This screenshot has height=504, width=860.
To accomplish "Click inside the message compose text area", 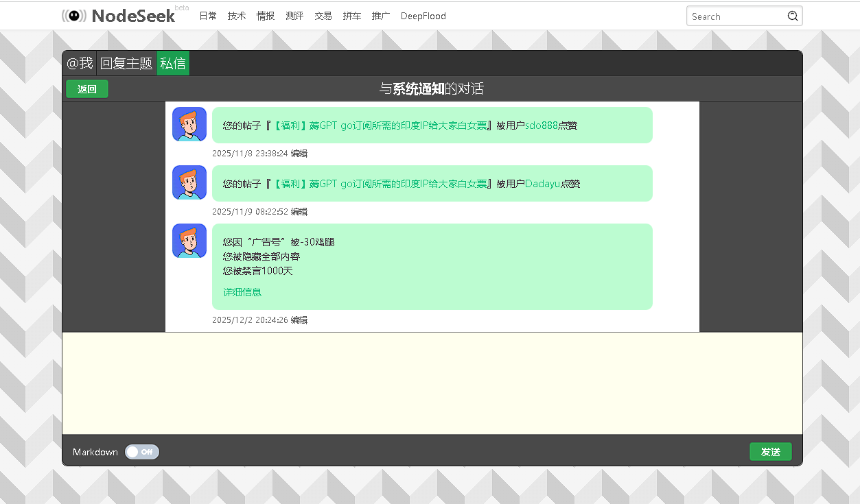I will point(432,383).
